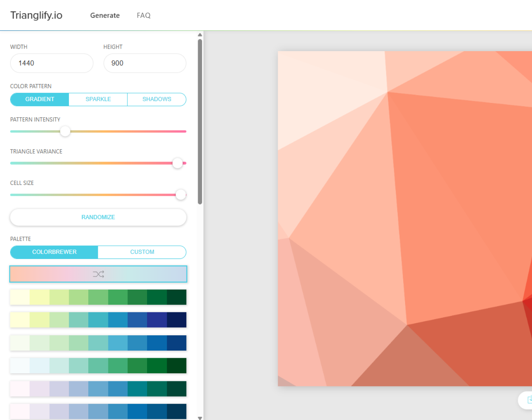Click the Width input field
532x420 pixels.
(x=51, y=63)
